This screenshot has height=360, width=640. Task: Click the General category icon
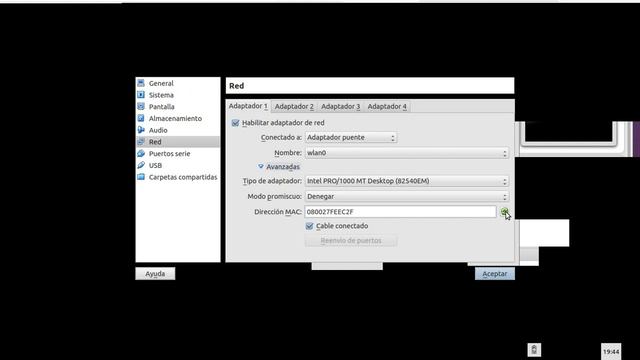pos(141,83)
